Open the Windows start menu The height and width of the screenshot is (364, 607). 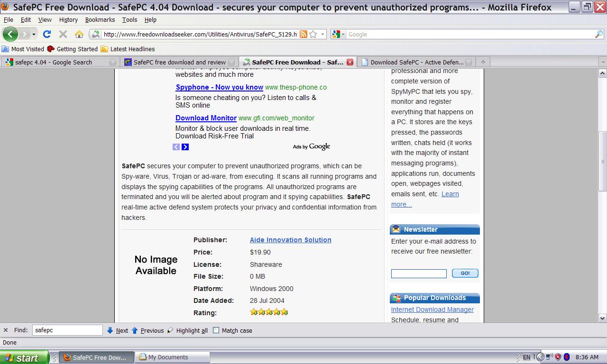[24, 357]
